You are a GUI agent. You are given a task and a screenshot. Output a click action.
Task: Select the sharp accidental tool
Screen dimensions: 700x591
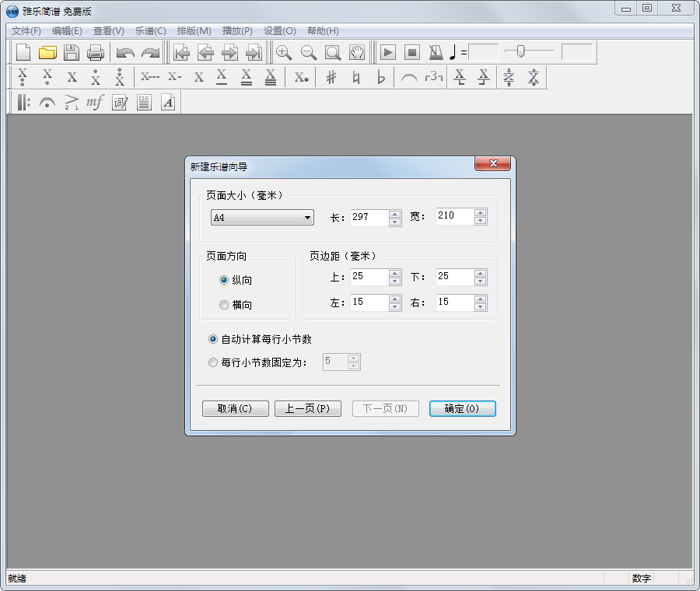click(331, 76)
